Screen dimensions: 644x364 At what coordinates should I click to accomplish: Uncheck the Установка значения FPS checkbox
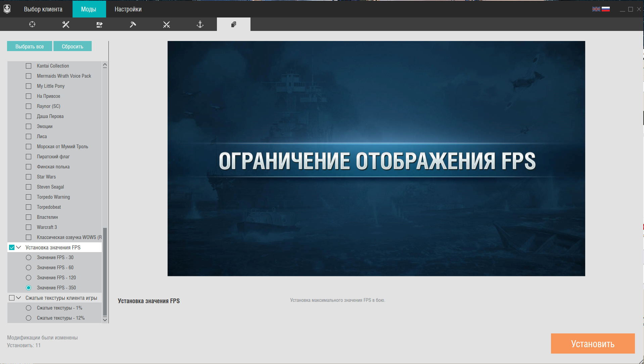coord(12,247)
